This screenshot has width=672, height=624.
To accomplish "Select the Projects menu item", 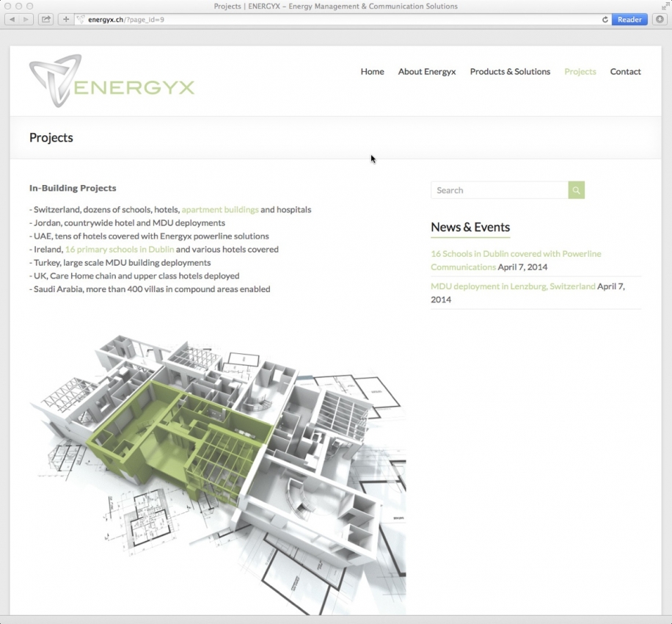I will tap(580, 72).
